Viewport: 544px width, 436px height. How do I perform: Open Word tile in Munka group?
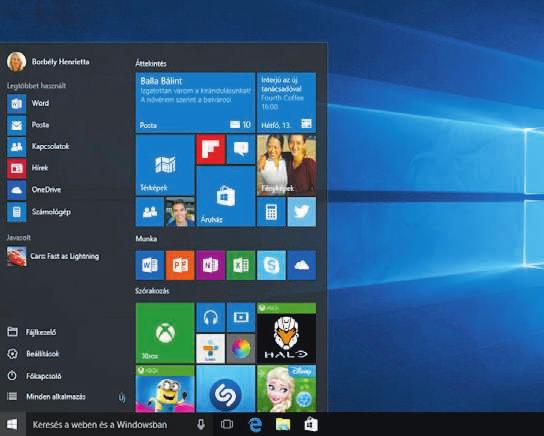coord(150,265)
